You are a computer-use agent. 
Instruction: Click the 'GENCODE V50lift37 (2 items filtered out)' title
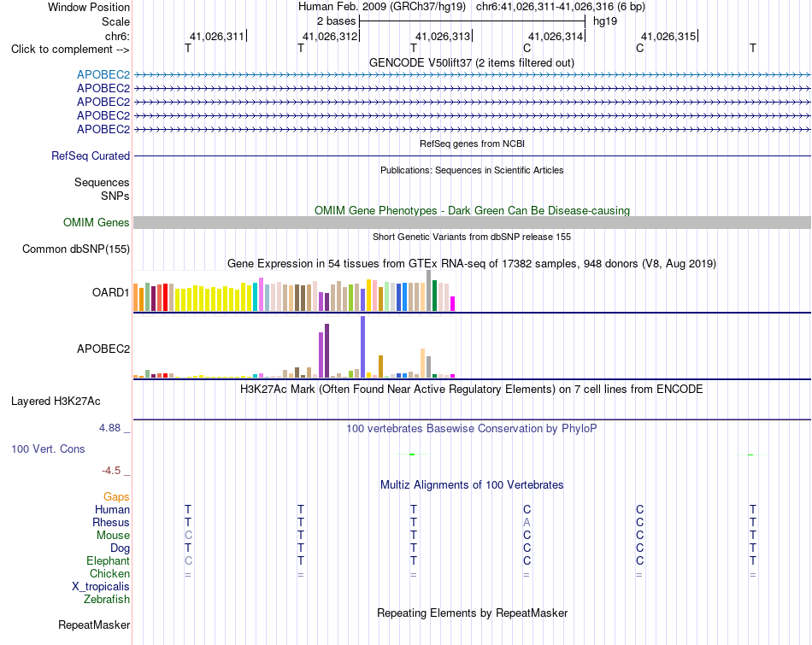click(x=472, y=62)
